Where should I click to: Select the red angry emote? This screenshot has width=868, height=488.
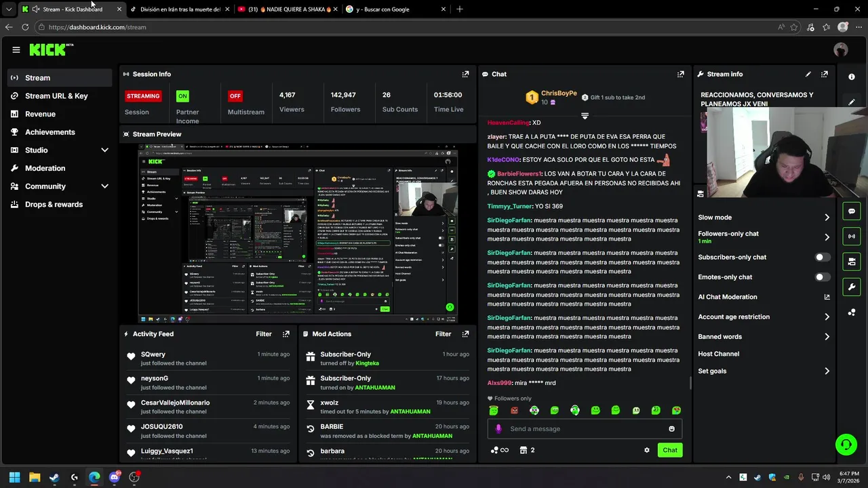pos(514,410)
